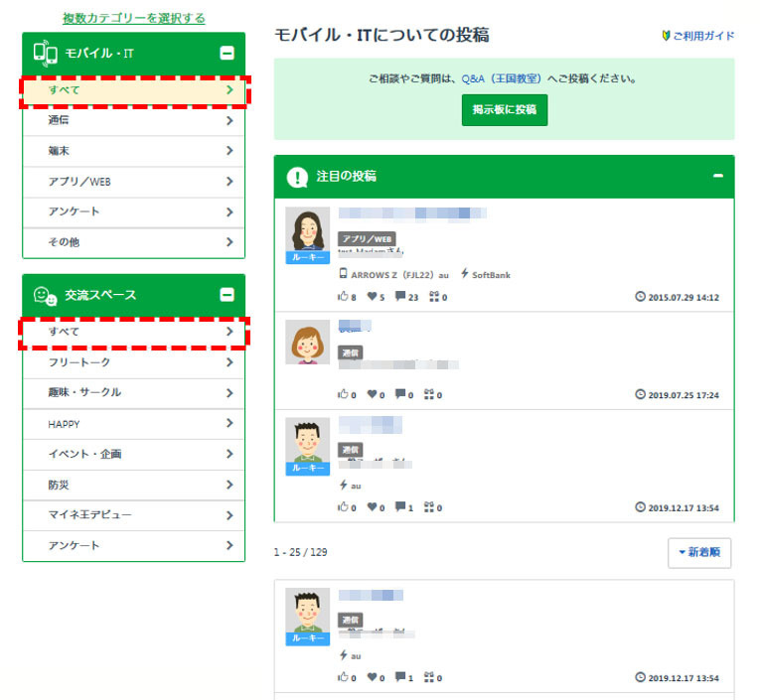Viewport: 760px width, 700px height.
Task: Open the Q&A（王国教室） link
Action: [x=500, y=77]
